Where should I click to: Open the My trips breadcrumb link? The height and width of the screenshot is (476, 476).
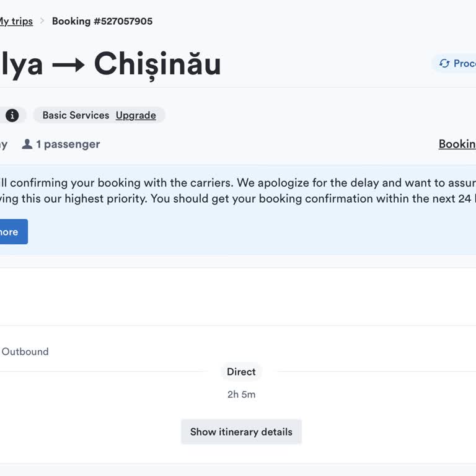coord(16,21)
